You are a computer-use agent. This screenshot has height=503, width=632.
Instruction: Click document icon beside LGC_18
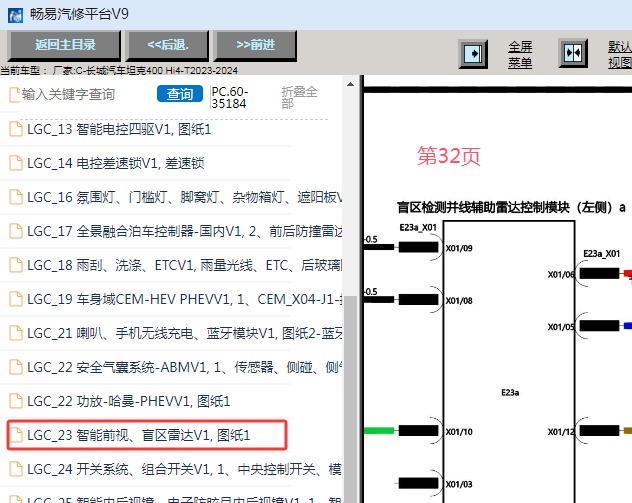(x=16, y=265)
